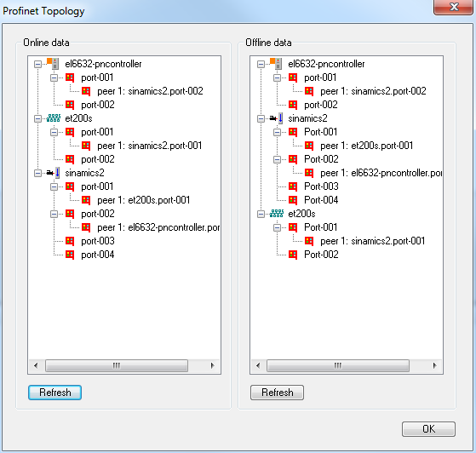
Task: Select port-002 under offline el6632-pncontroller
Action: [x=321, y=105]
